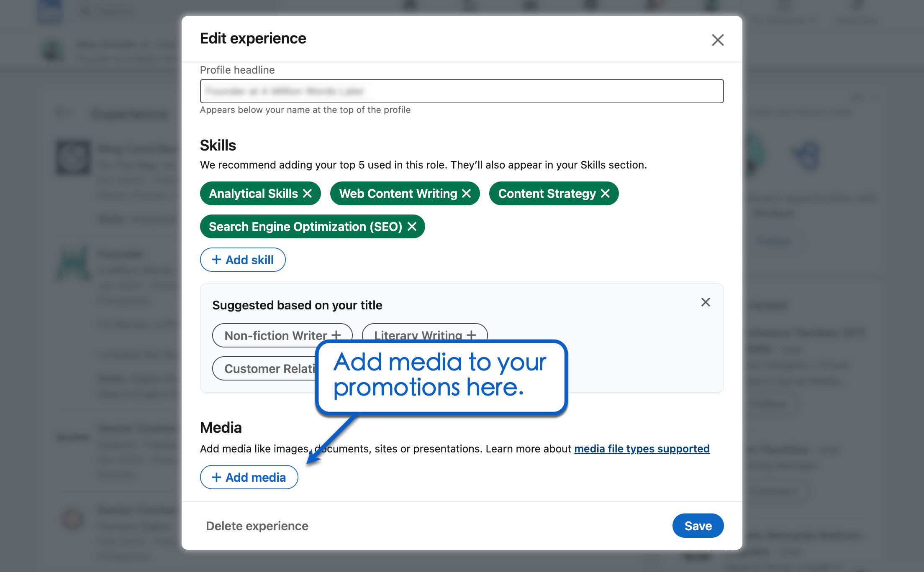Dismiss the suggested skills panel
The height and width of the screenshot is (572, 924).
[706, 302]
